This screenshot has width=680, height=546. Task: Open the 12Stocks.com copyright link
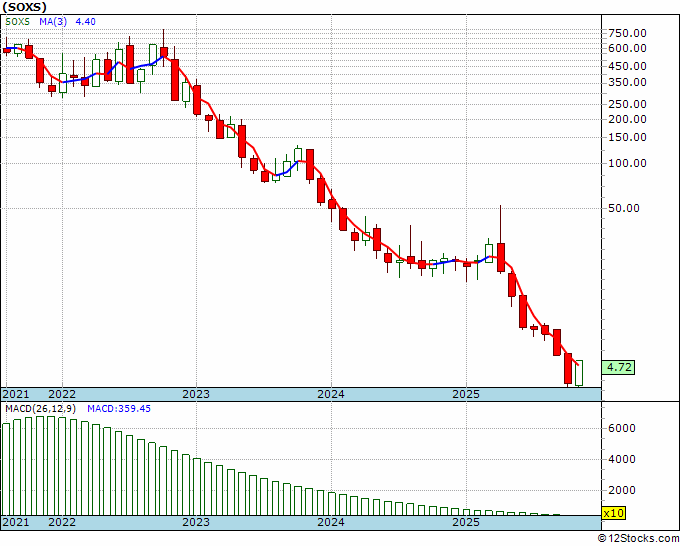click(638, 539)
